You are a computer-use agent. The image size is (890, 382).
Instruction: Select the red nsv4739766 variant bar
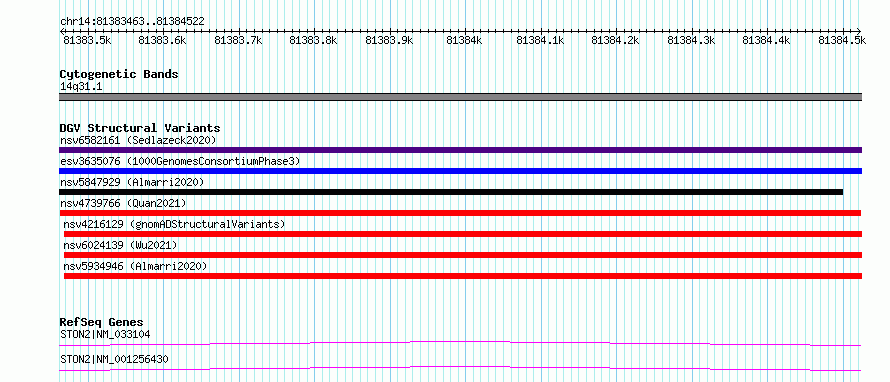tap(460, 213)
